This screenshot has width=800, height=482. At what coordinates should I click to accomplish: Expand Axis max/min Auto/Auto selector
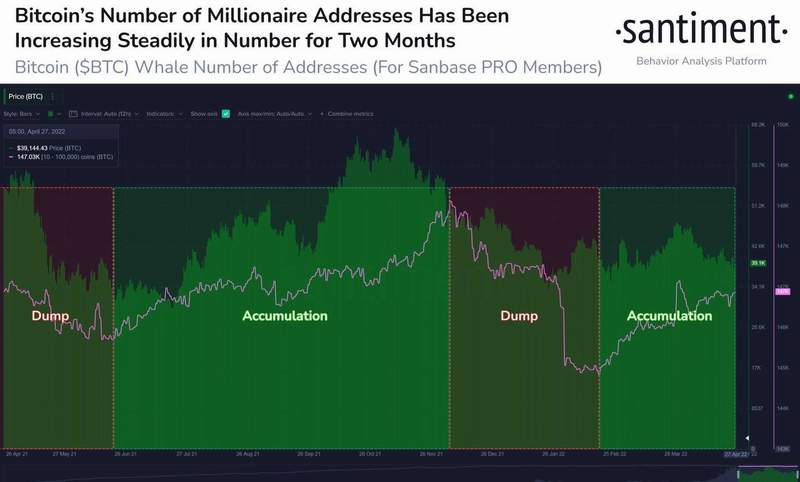[x=274, y=114]
